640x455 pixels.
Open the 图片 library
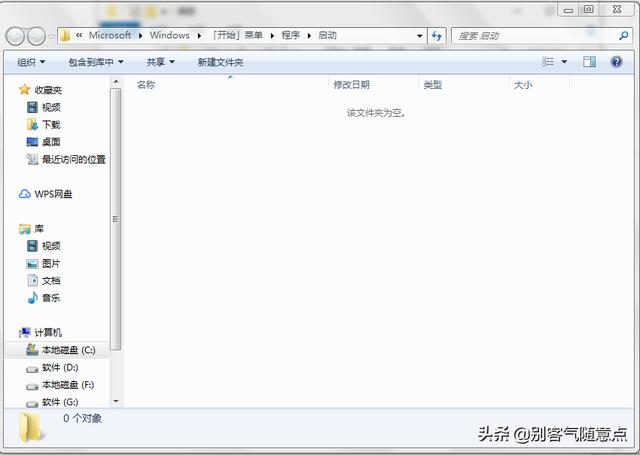point(44,263)
